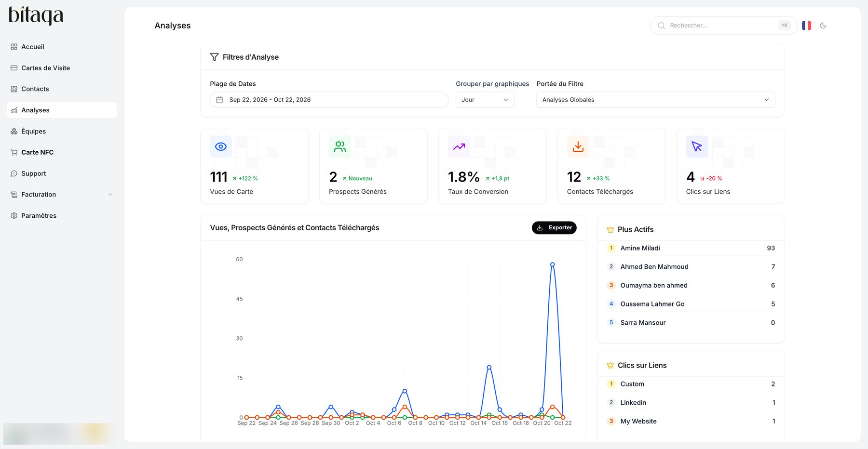The image size is (868, 449).
Task: Click the Prospects Générés people icon
Action: (340, 146)
